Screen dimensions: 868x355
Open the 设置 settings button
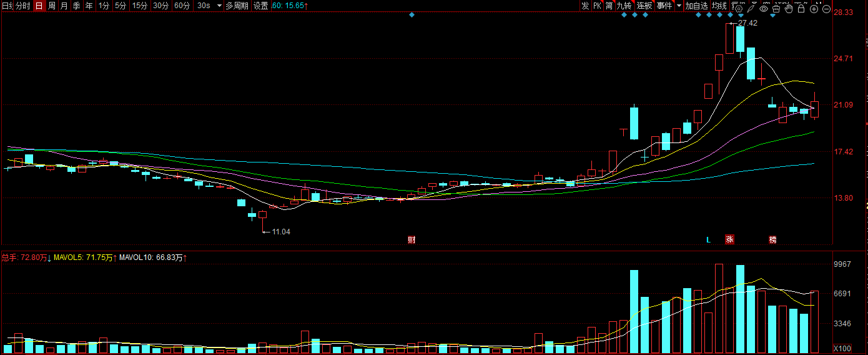(261, 6)
